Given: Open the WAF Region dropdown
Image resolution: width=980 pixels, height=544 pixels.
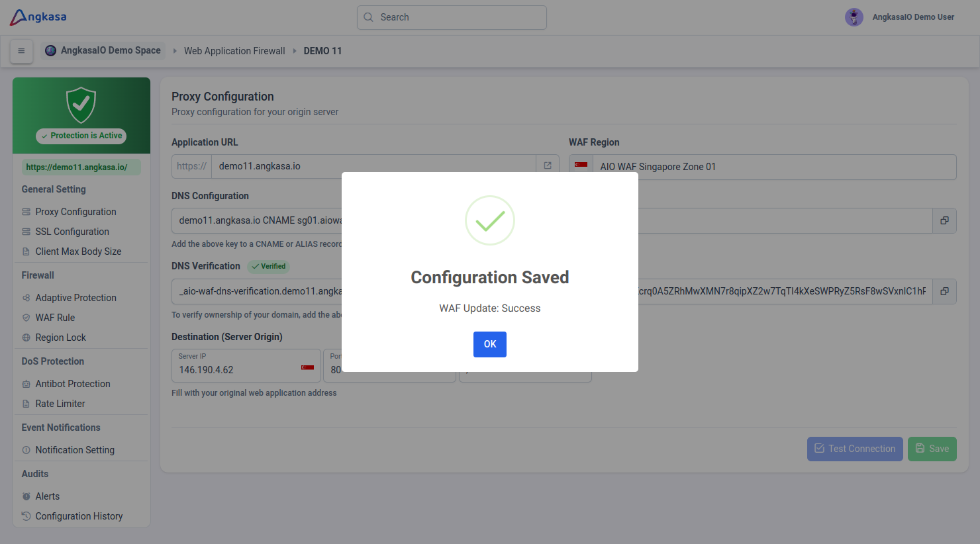Looking at the screenshot, I should [x=763, y=167].
